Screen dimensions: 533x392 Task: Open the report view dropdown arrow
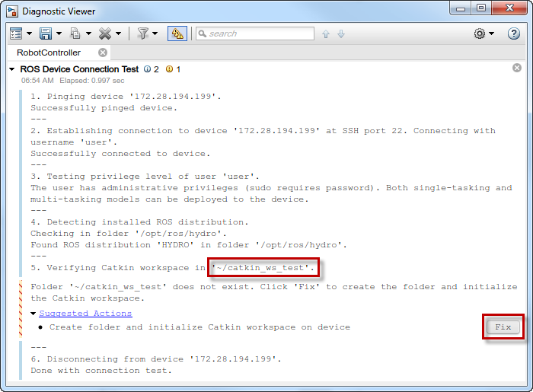click(x=29, y=33)
